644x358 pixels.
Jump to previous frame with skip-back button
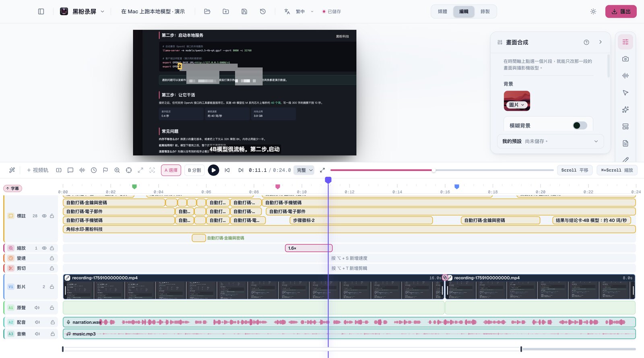click(x=227, y=170)
